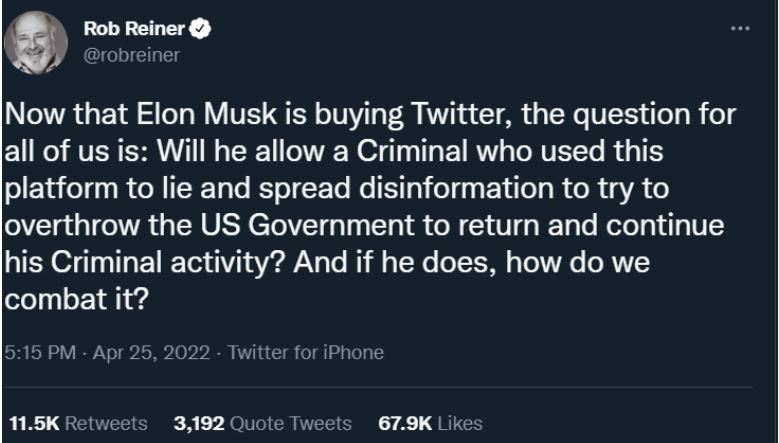Screen dimensions: 779x443
Task: Open the Twitter for iPhone source link
Action: [306, 352]
